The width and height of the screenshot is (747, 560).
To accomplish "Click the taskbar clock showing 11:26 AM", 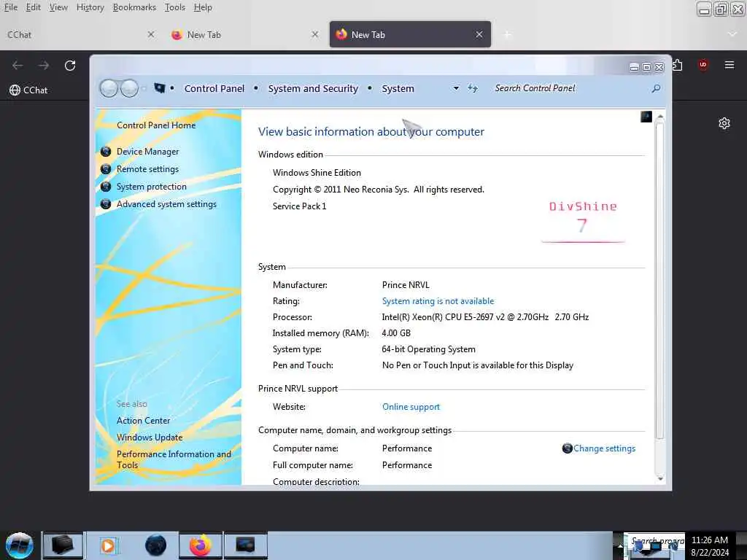I will (x=710, y=545).
